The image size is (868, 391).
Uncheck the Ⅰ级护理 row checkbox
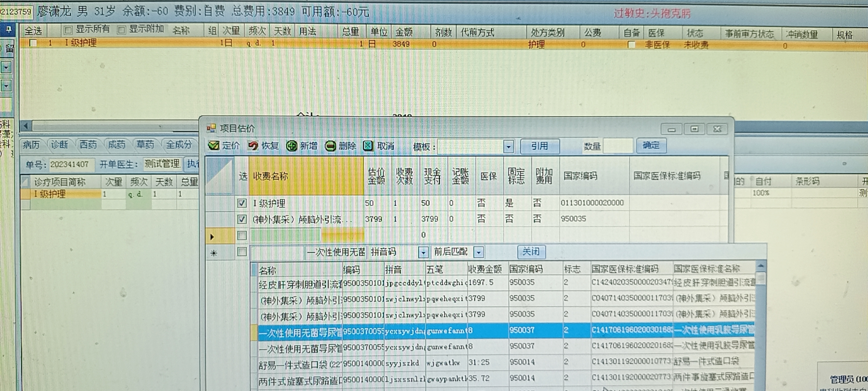pos(242,203)
